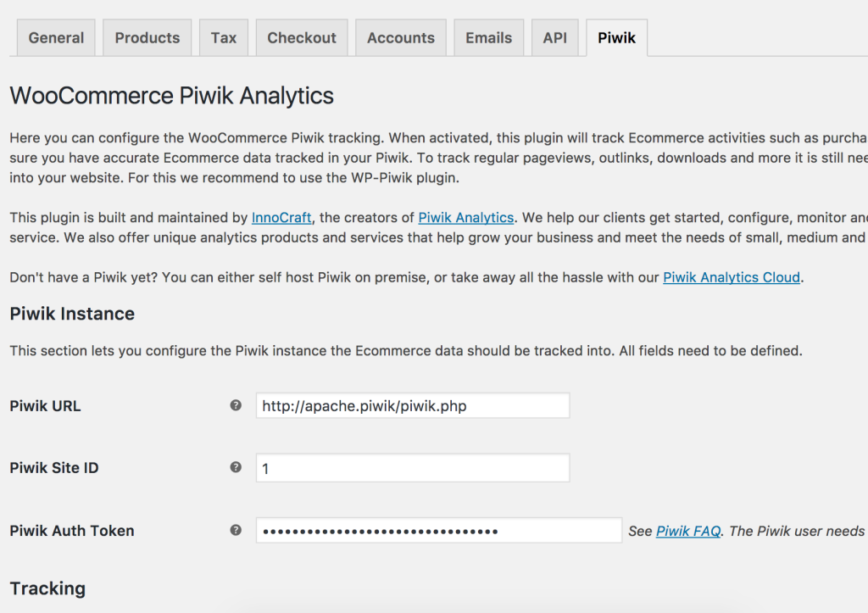Click the help icon beside Piwik Site ID
The image size is (868, 613).
(x=236, y=467)
